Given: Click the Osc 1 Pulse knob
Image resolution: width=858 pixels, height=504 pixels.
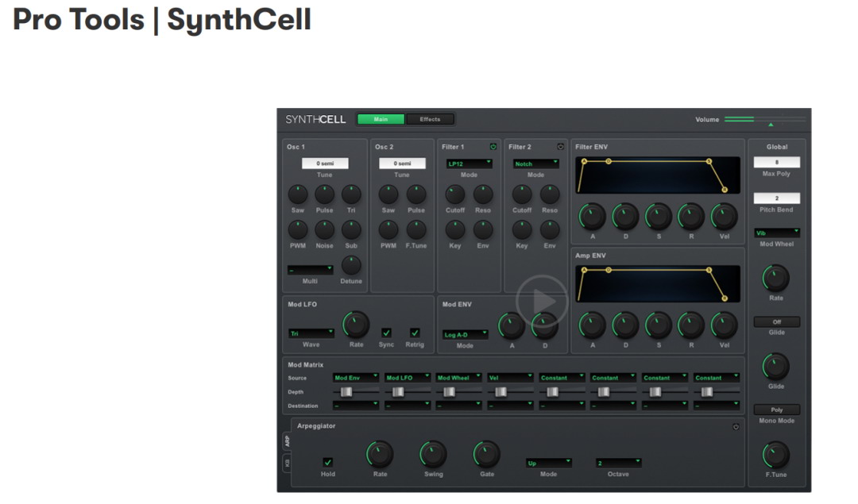Looking at the screenshot, I should click(x=324, y=194).
